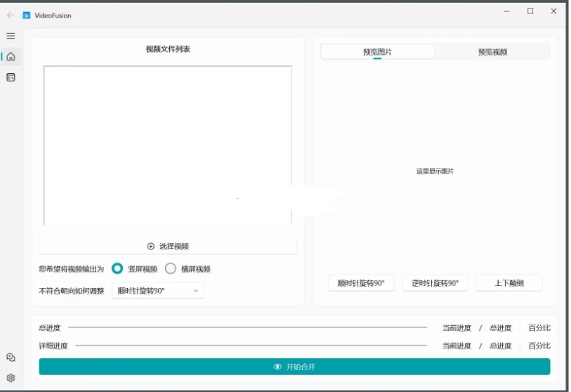The width and height of the screenshot is (571, 392).
Task: Click the back arrow in title bar
Action: (11, 15)
